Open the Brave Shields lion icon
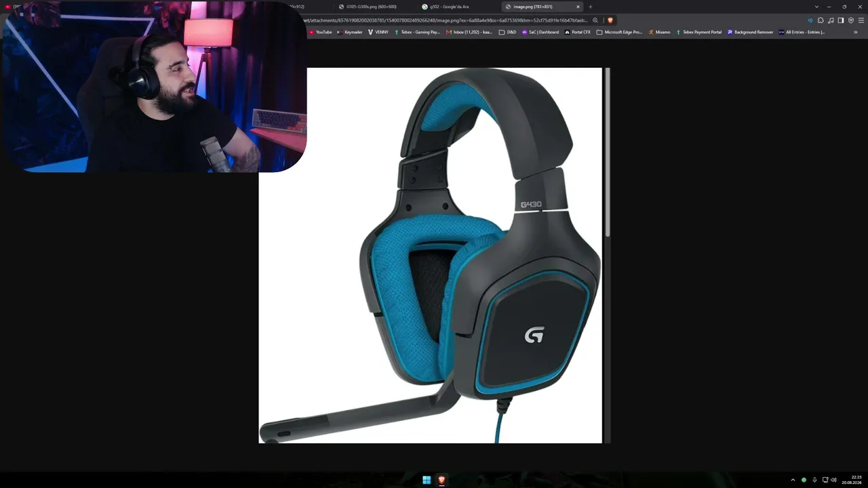 click(x=610, y=20)
